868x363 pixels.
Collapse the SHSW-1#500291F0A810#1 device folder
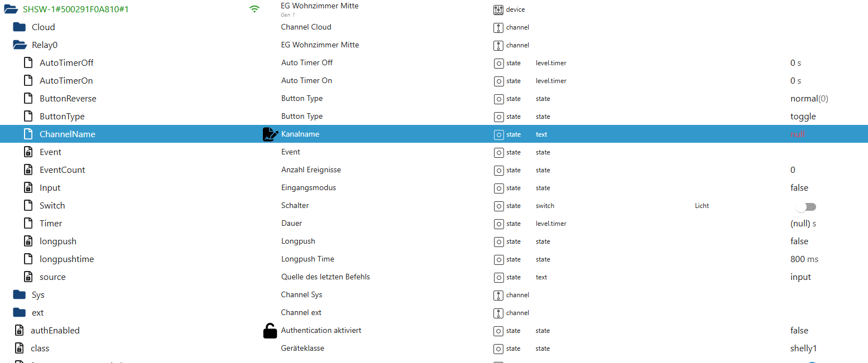click(x=11, y=9)
